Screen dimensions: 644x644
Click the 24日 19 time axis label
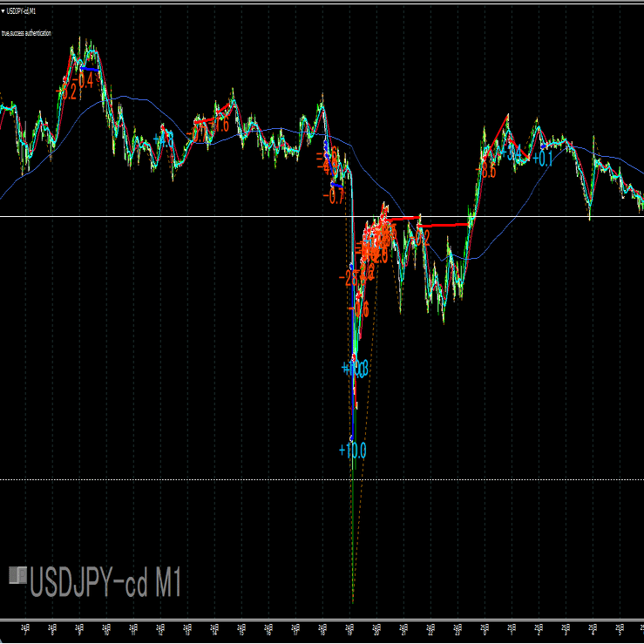click(349, 630)
